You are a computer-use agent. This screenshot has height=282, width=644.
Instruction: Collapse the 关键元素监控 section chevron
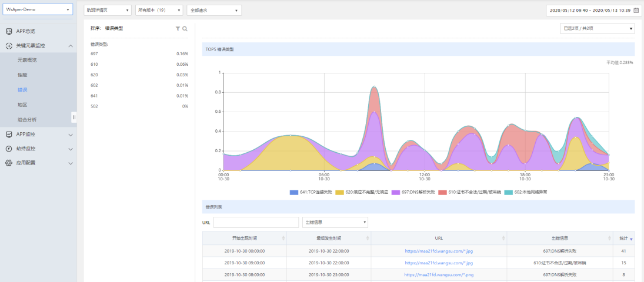[71, 46]
